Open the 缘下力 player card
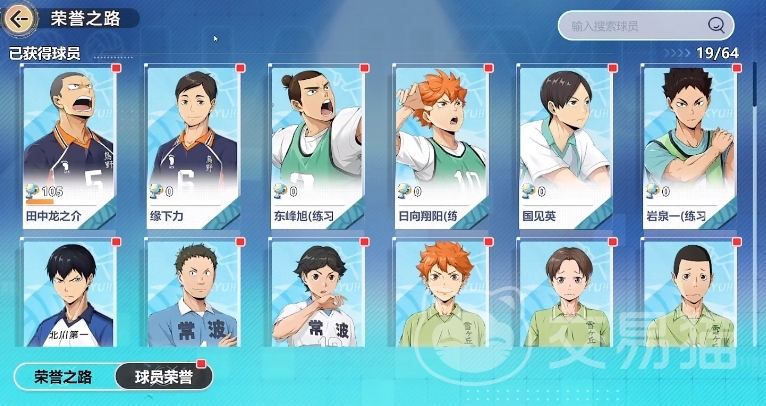Screen dimensions: 766x406 tap(193, 147)
